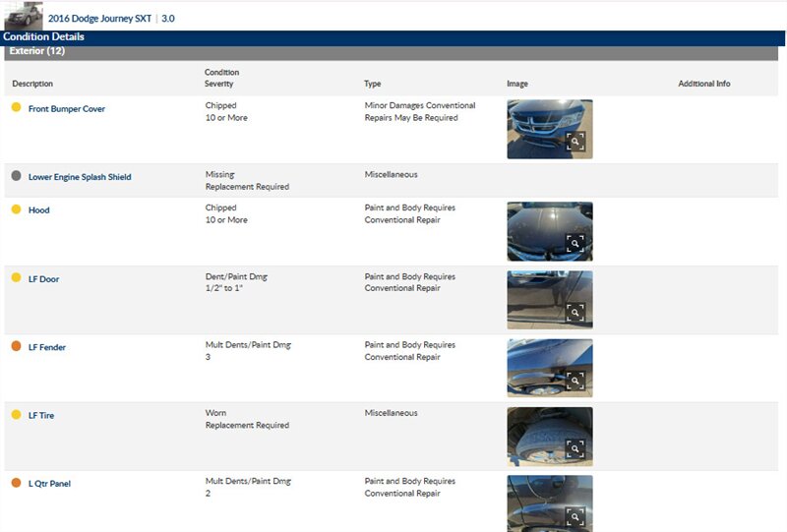Click the yellow severity dot beside Front Bumper Cover

[x=16, y=107]
